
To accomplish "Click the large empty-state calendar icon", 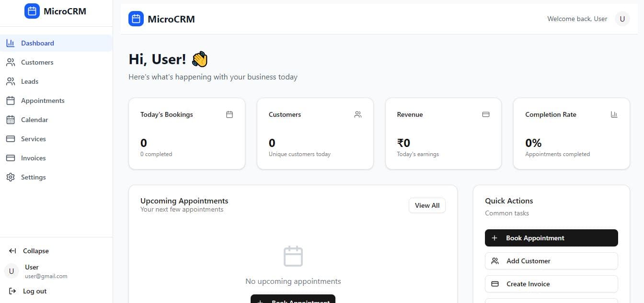I will click(x=293, y=257).
